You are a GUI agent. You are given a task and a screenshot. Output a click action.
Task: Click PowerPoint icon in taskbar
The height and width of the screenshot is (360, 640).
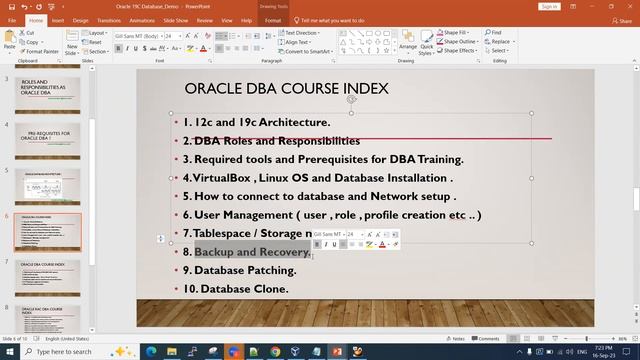click(337, 351)
